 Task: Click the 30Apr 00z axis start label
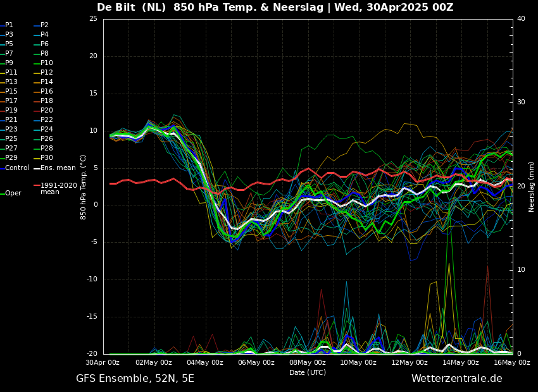103,363
